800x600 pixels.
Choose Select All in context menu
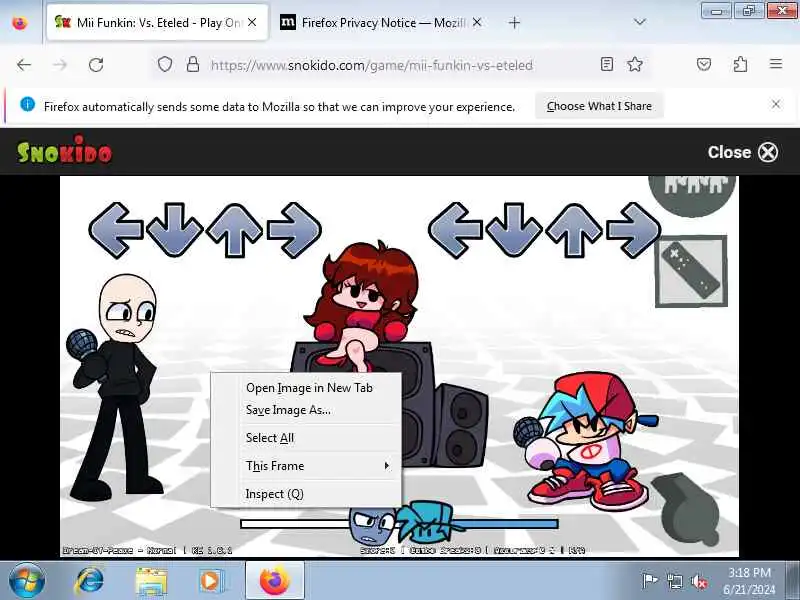pos(270,438)
